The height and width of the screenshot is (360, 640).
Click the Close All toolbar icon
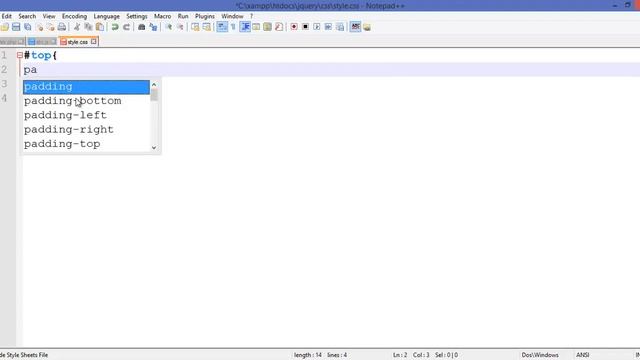coord(50,27)
